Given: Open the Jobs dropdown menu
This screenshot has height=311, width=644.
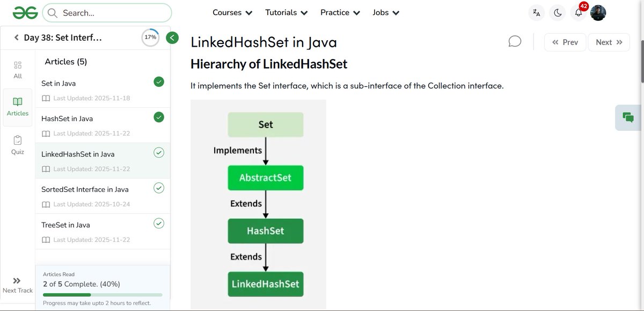Looking at the screenshot, I should click(385, 12).
